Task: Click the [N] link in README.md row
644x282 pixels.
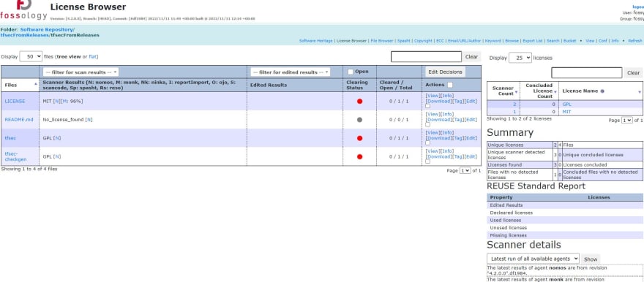Action: point(89,120)
